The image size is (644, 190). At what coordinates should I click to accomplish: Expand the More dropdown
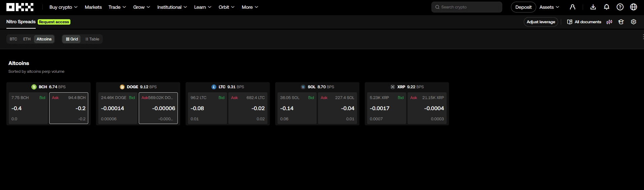click(250, 7)
